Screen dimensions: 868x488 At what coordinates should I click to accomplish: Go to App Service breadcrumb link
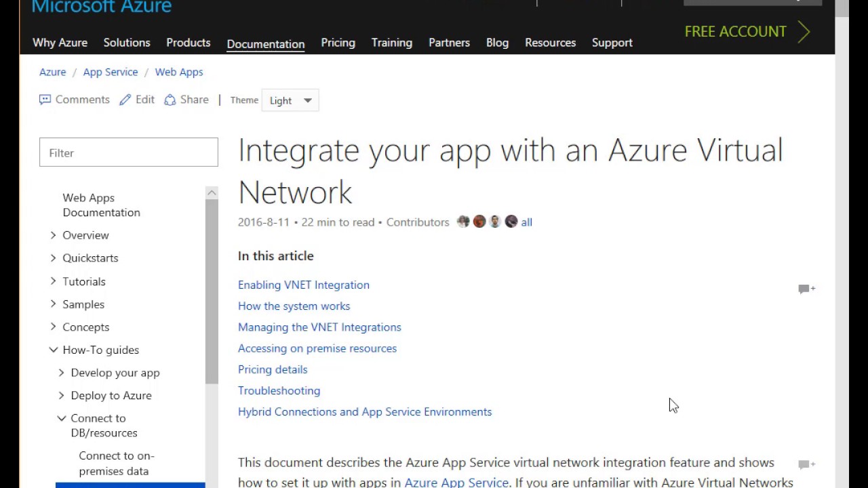[111, 72]
